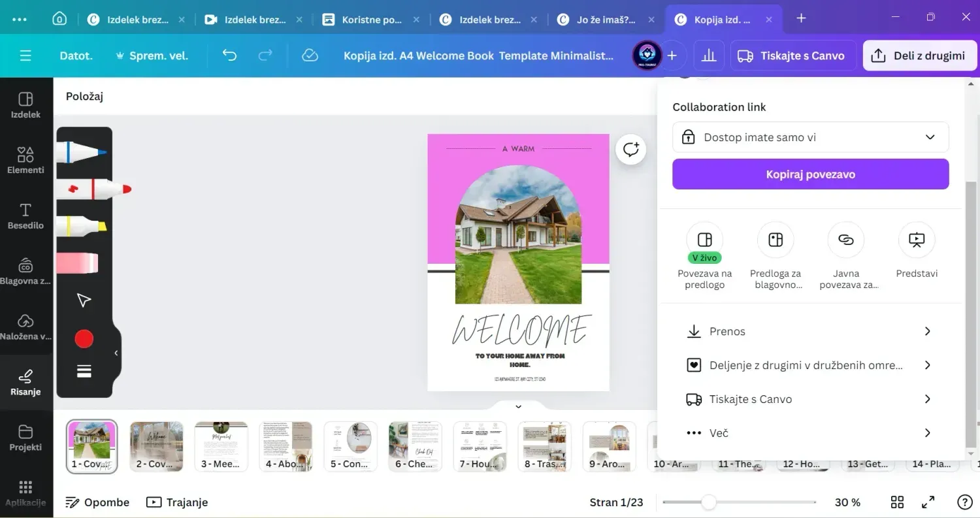Click Predloga za blagovno icon
This screenshot has width=980, height=518.
click(776, 240)
